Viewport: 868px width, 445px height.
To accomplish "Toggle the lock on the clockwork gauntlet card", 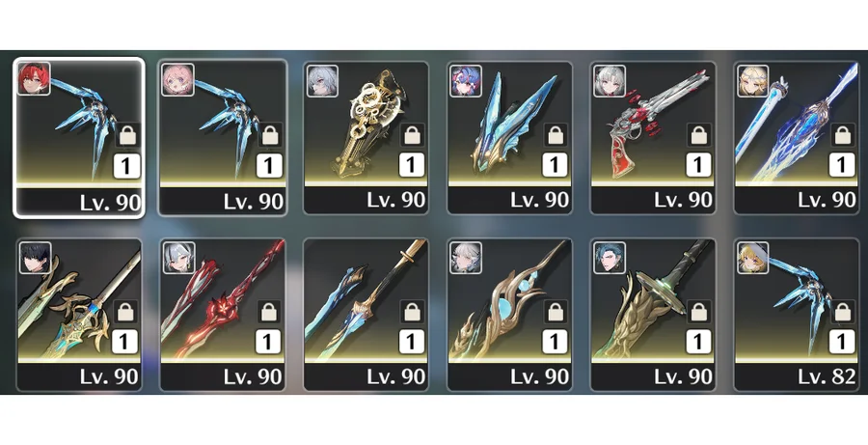I will point(412,135).
